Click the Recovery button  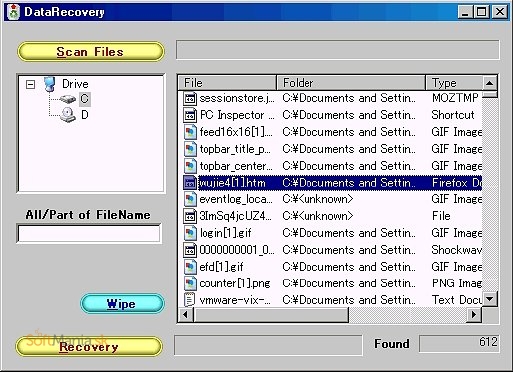tap(89, 347)
